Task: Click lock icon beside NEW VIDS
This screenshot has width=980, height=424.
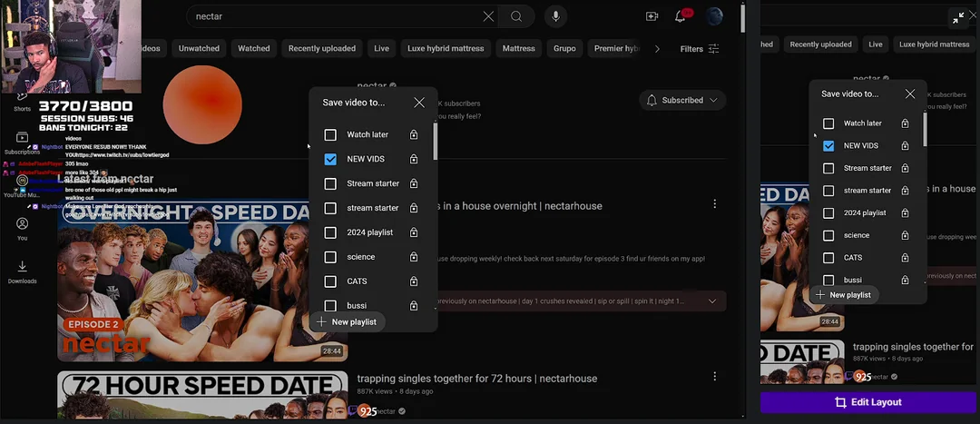Action: pyautogui.click(x=413, y=159)
